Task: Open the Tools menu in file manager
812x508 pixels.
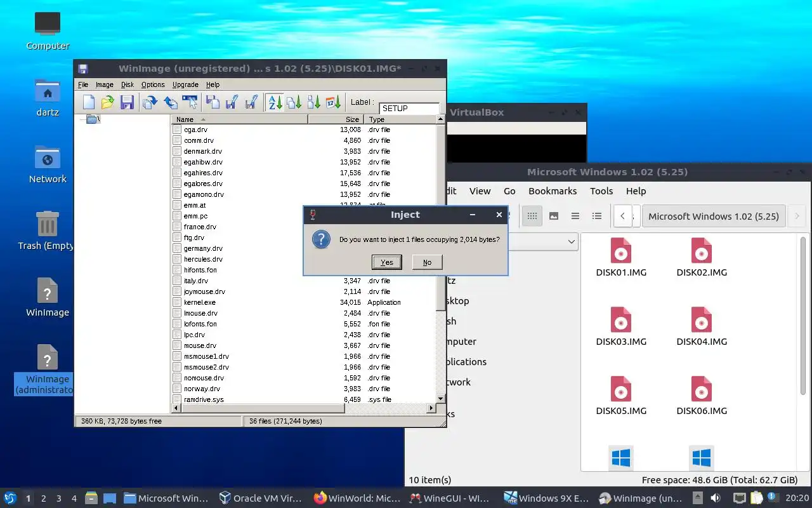Action: (x=601, y=191)
